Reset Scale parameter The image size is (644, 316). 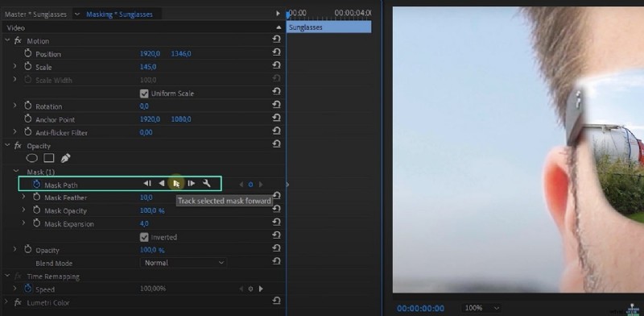(x=276, y=65)
